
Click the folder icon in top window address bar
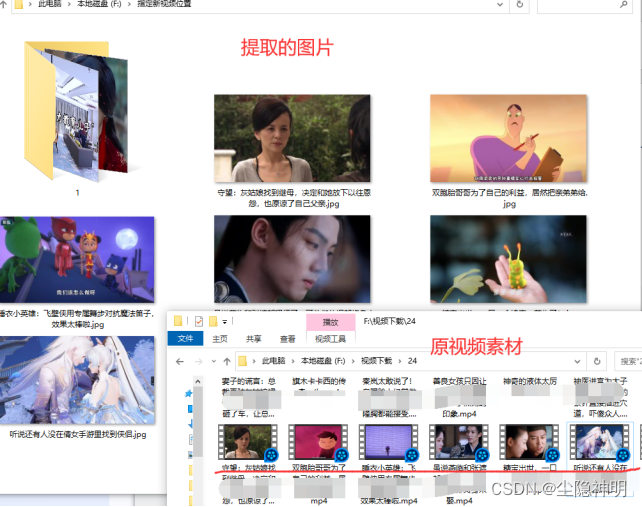coord(18,5)
